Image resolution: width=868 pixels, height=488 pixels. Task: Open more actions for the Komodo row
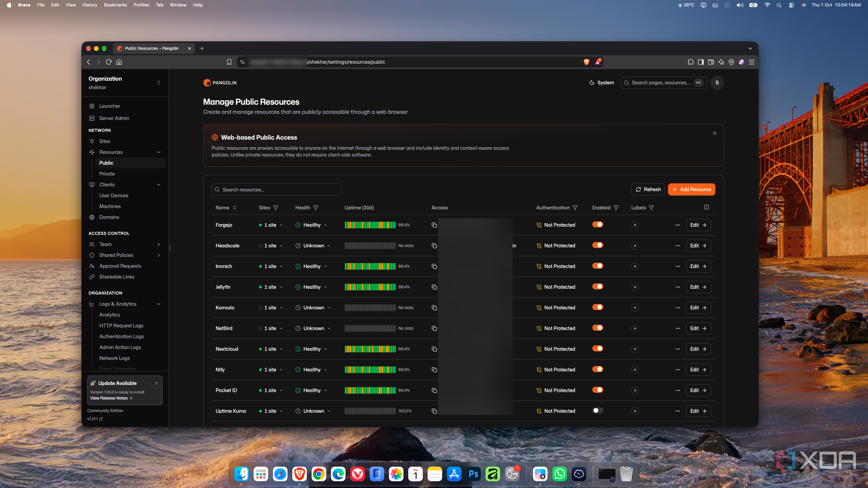click(x=677, y=308)
